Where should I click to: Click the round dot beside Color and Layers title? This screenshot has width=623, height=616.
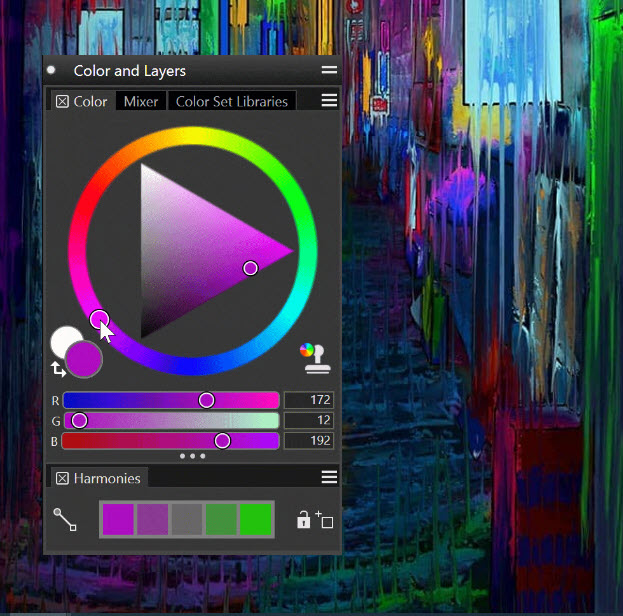click(51, 70)
